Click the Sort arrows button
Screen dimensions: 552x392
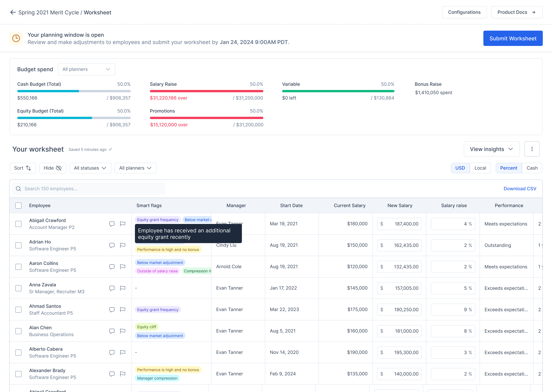(x=23, y=168)
